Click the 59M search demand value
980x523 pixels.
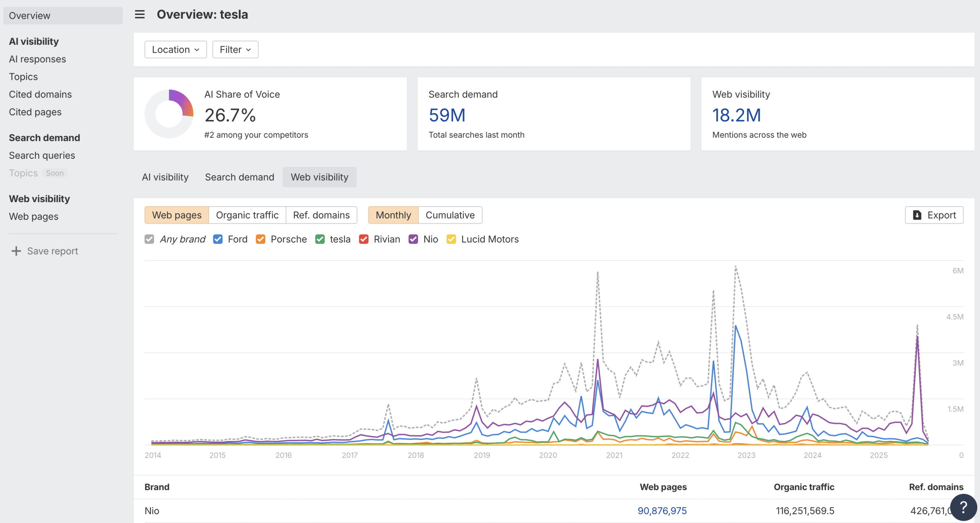[447, 115]
